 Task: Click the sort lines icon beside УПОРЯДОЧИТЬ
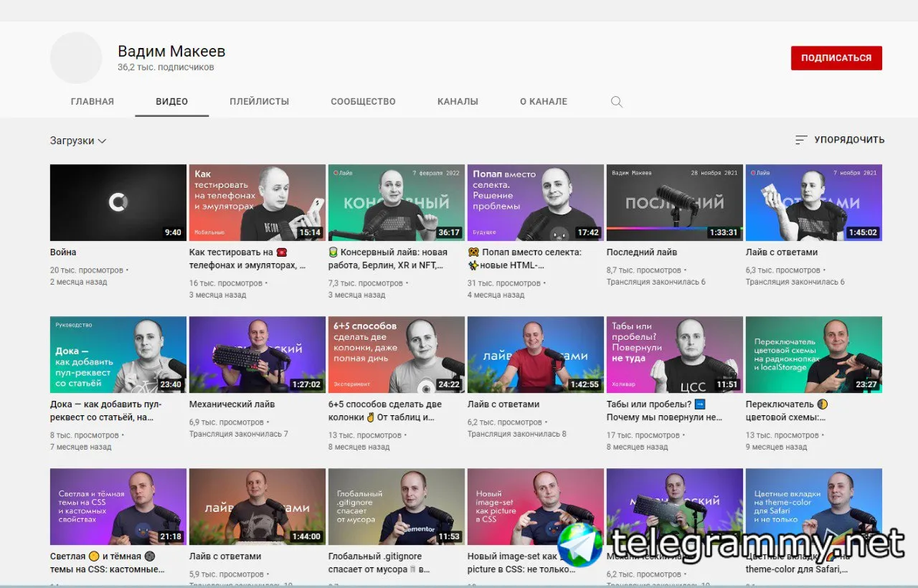coord(801,140)
